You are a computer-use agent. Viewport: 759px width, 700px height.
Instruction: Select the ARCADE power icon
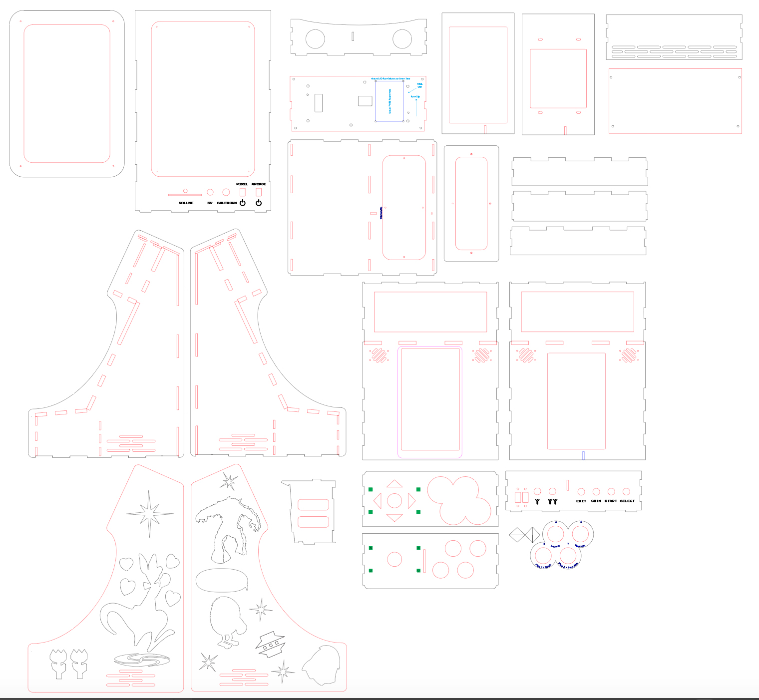(x=259, y=203)
